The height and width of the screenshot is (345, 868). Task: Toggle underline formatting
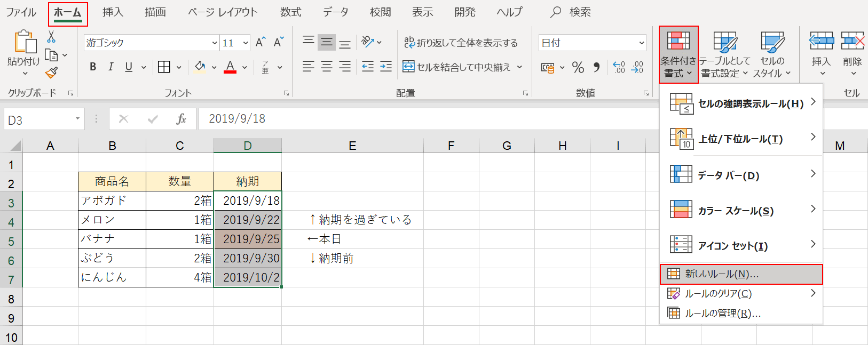(129, 67)
